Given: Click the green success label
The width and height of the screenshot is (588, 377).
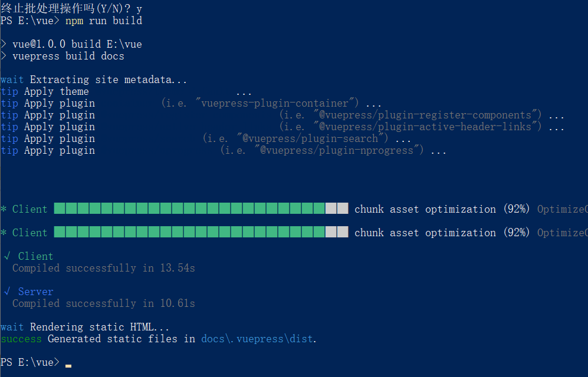Looking at the screenshot, I should pos(21,339).
